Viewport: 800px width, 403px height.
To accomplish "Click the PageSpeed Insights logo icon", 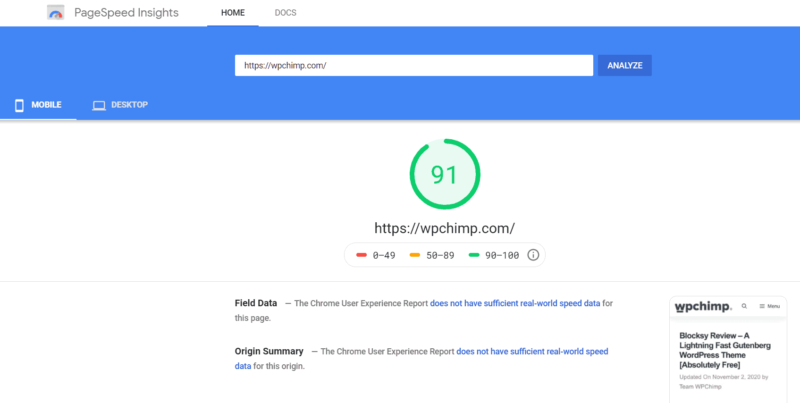I will tap(56, 13).
